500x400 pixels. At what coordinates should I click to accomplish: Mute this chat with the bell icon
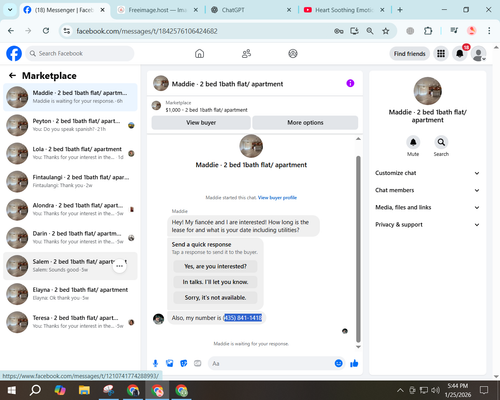point(413,142)
